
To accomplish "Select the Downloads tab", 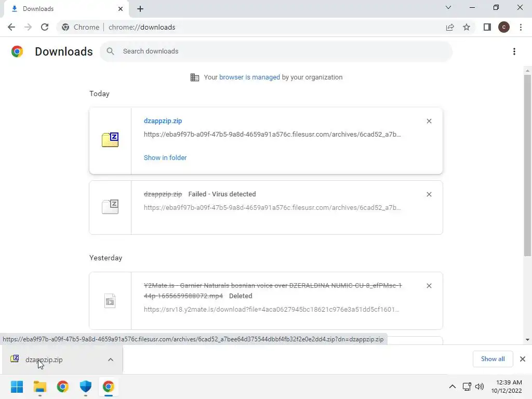I will [66, 9].
